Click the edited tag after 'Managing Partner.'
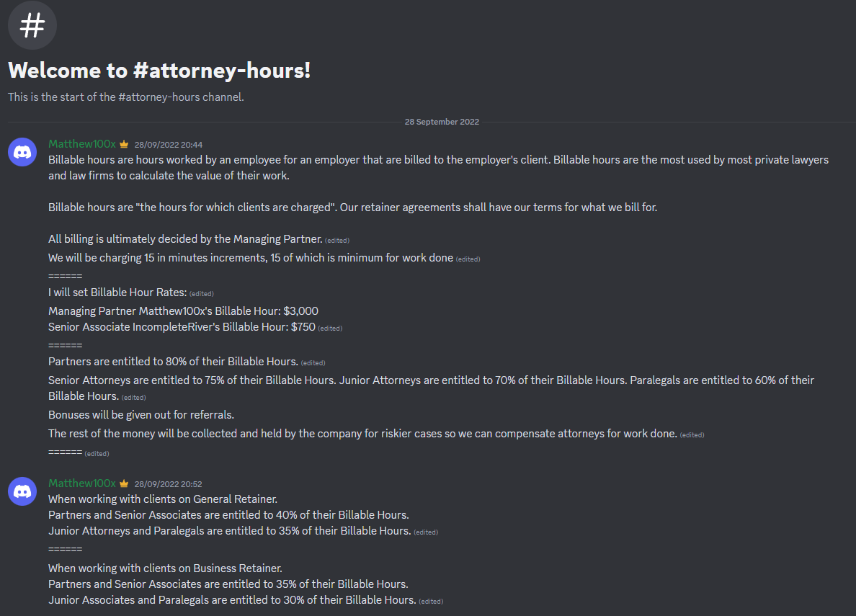856x616 pixels. tap(336, 241)
